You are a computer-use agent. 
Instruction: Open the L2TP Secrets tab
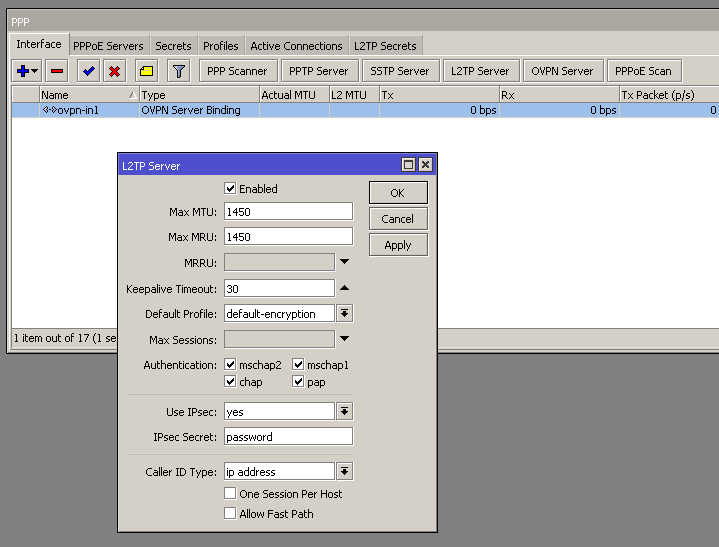click(385, 46)
